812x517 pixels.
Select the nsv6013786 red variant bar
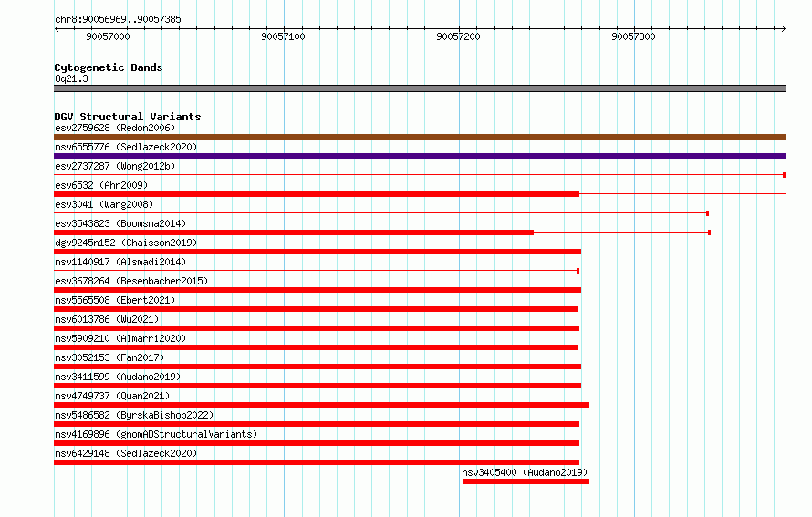317,328
